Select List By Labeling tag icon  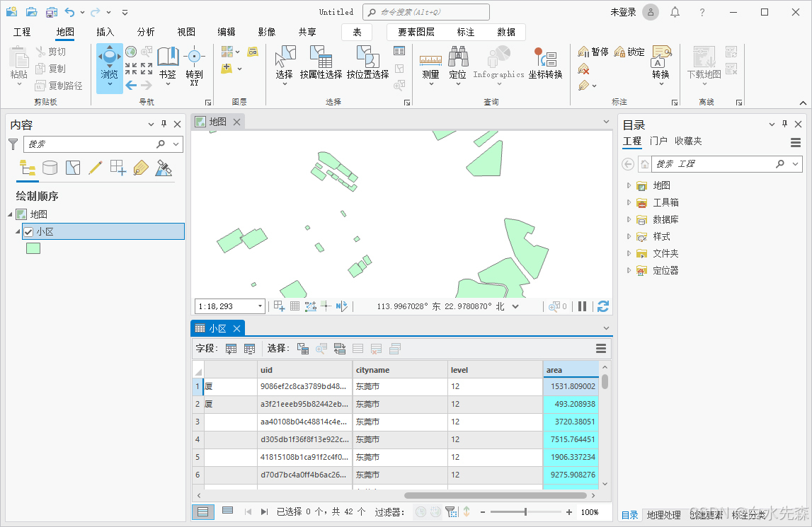click(140, 168)
